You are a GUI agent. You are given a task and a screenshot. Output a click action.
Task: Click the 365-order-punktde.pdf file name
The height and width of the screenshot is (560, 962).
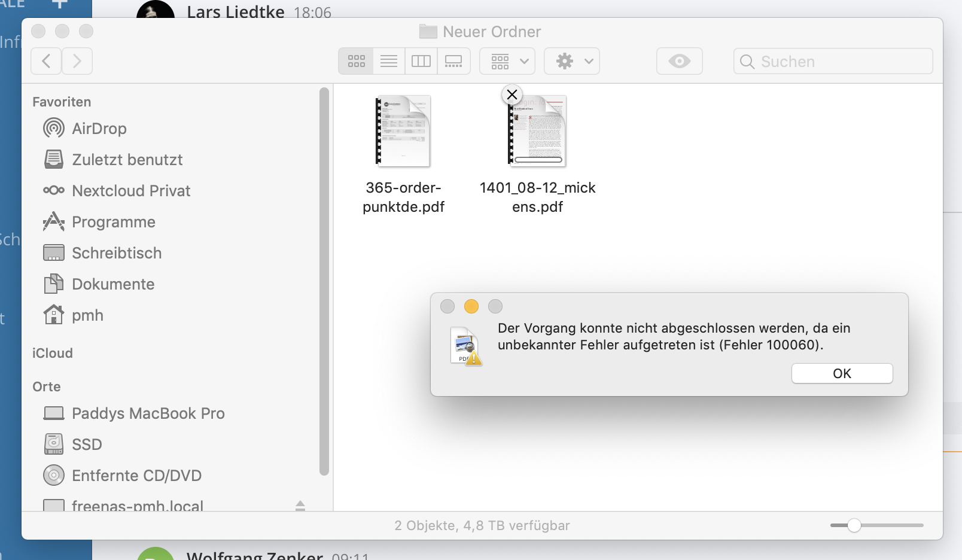tap(404, 197)
